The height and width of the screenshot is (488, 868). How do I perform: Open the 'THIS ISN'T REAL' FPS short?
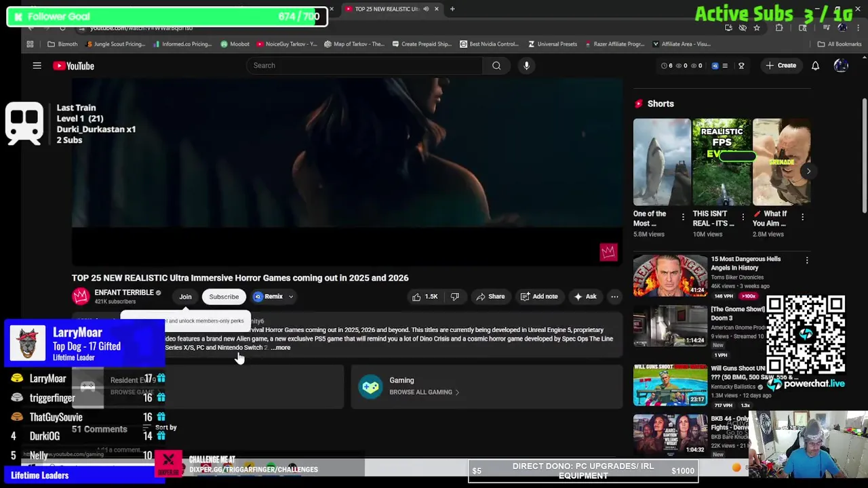(x=722, y=163)
